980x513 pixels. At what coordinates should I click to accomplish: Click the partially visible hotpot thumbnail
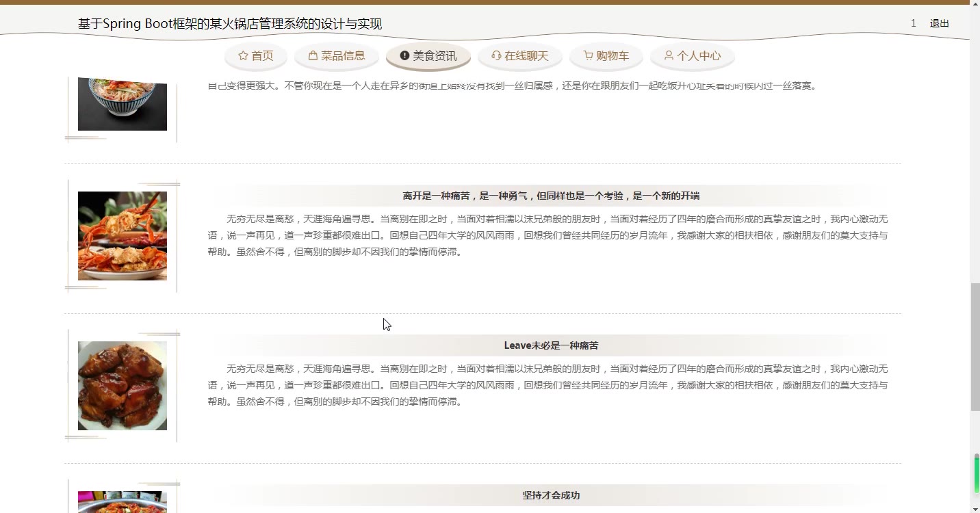(x=122, y=502)
